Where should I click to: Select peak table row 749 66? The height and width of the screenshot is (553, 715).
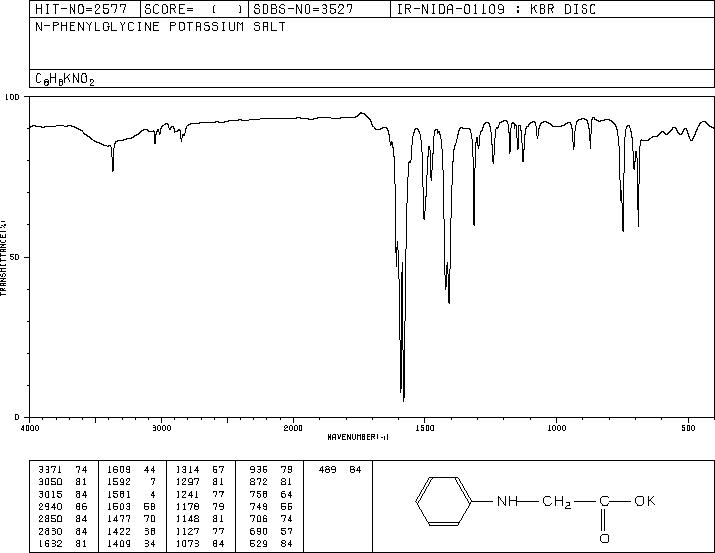pos(271,506)
